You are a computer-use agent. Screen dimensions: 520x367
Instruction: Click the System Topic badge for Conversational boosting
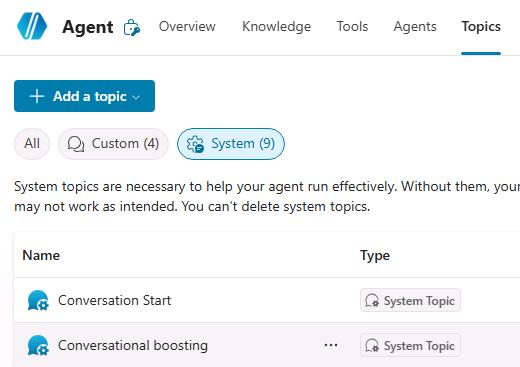[410, 345]
